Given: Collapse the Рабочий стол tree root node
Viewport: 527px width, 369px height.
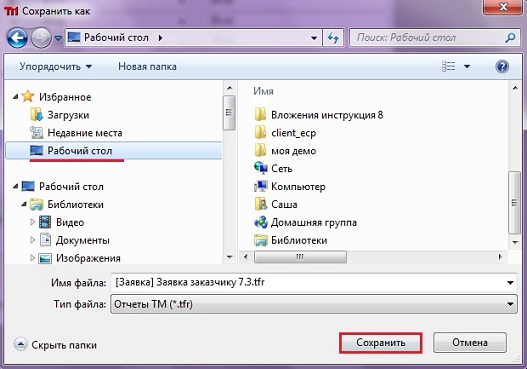Looking at the screenshot, I should (x=15, y=186).
